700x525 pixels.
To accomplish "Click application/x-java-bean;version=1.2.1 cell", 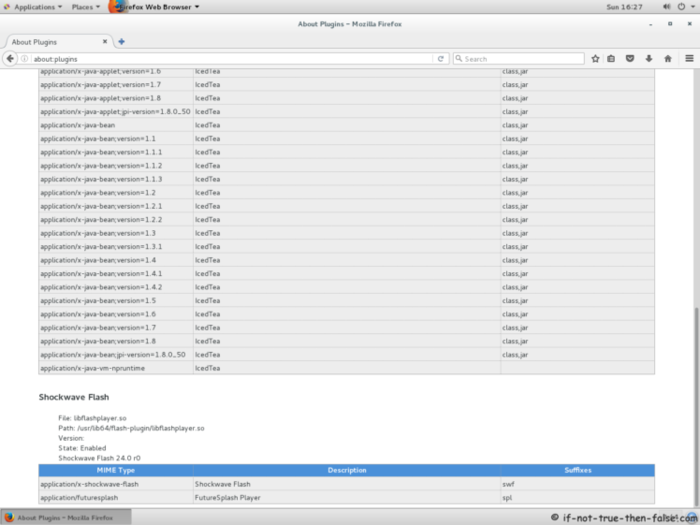I will [116, 206].
